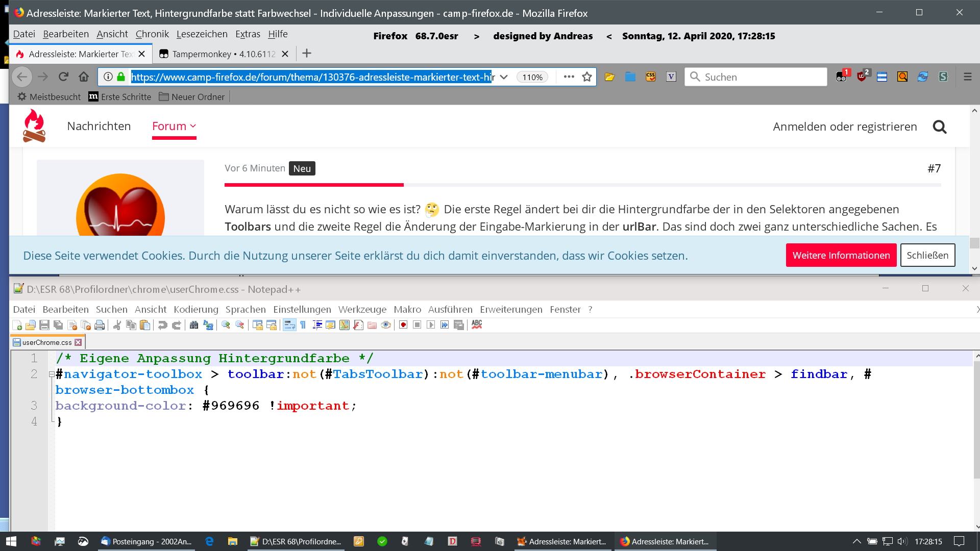980x551 pixels.
Task: Open the address bar history dropdown arrow
Action: (504, 77)
